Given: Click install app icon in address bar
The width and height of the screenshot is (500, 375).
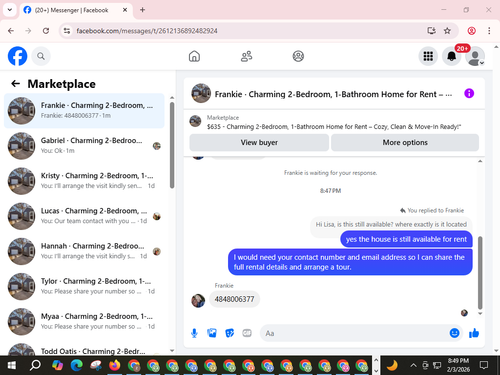Looking at the screenshot, I should click(x=431, y=31).
